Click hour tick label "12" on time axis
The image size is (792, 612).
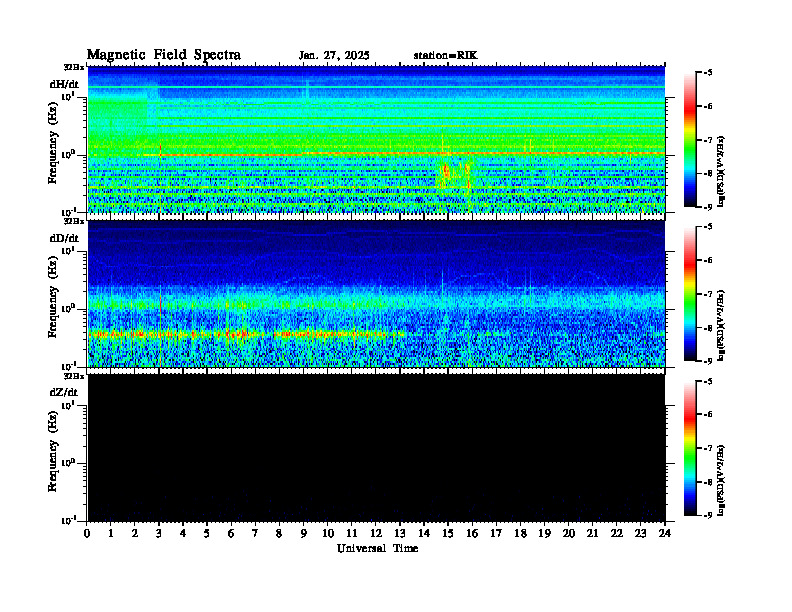[x=376, y=534]
